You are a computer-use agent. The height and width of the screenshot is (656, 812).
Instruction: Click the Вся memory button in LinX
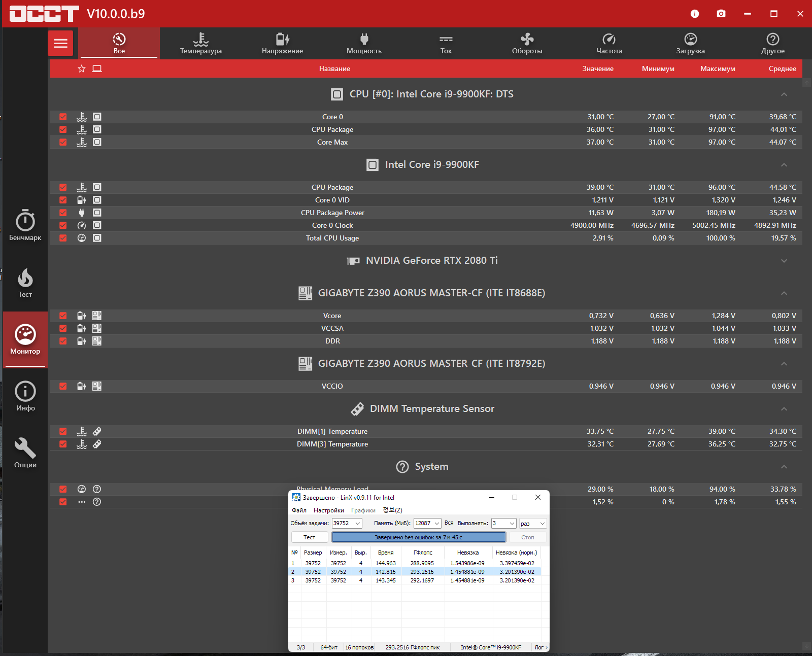449,523
